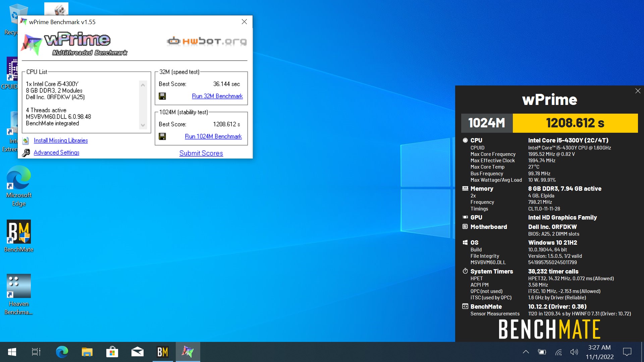Viewport: 644px width, 362px height.
Task: Click the 8 GB DDR3, 7.94 GB active text
Action: tap(565, 189)
